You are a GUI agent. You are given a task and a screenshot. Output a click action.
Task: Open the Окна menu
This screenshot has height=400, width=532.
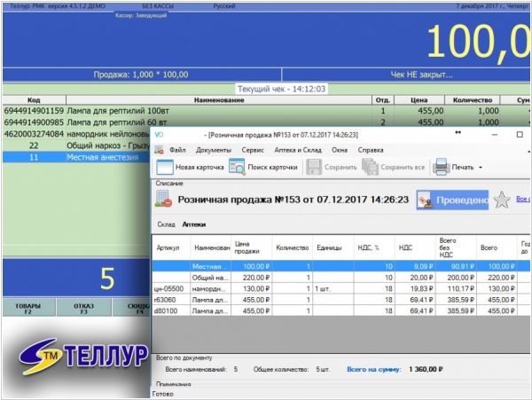point(340,150)
